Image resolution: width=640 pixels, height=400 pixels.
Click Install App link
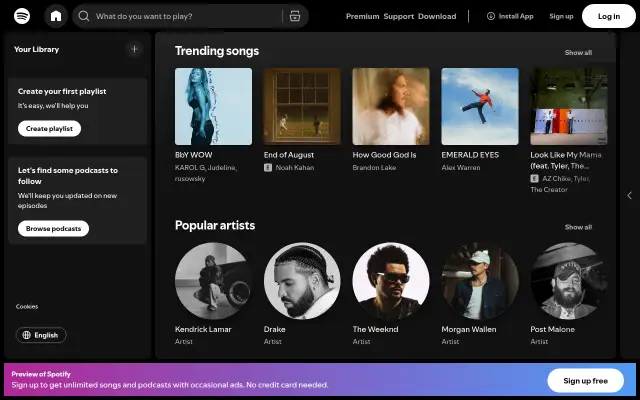[510, 16]
